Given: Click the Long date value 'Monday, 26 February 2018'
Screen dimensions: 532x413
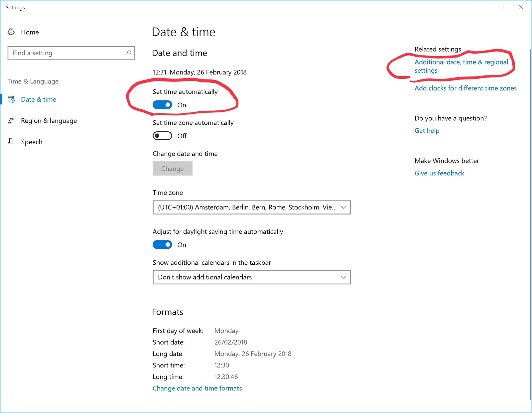Looking at the screenshot, I should click(253, 354).
